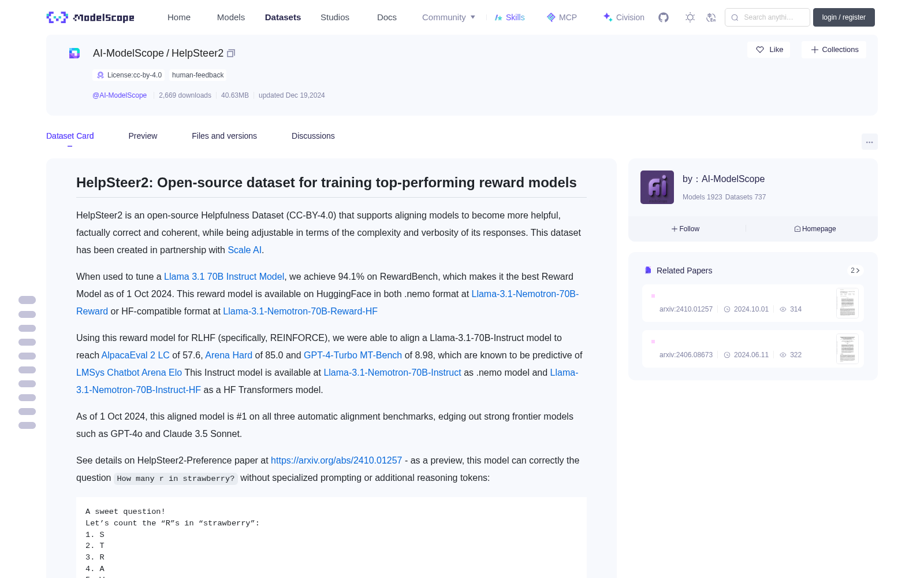This screenshot has width=924, height=578.
Task: Open the Scale AI link
Action: [244, 250]
